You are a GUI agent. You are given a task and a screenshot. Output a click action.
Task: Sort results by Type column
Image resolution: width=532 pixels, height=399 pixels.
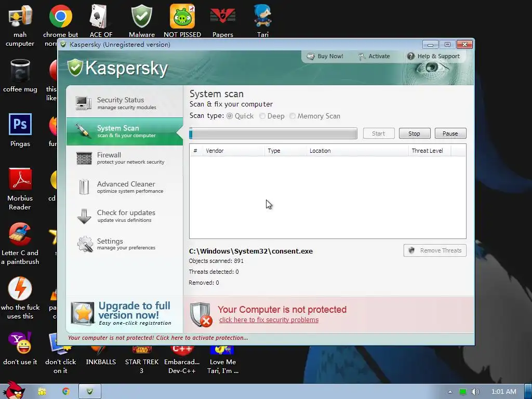coord(286,151)
